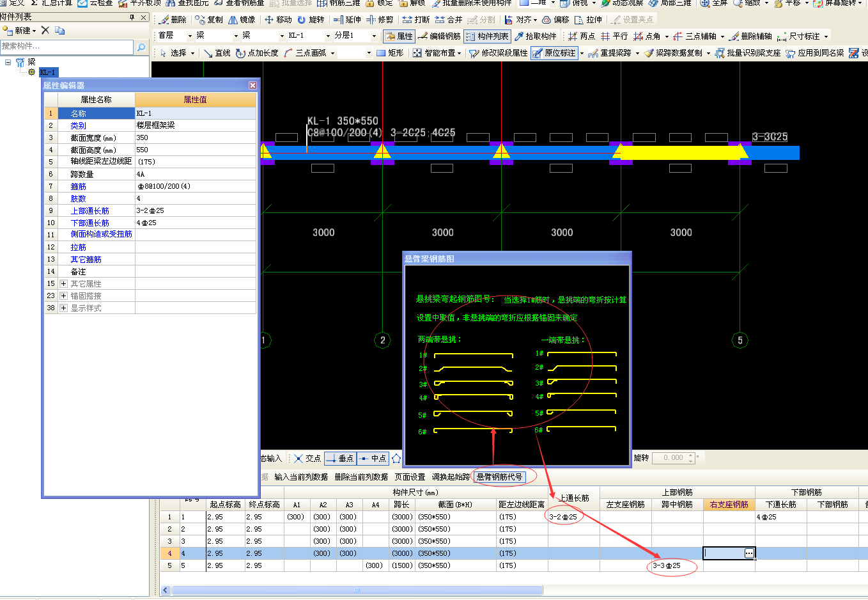Screen dimensions: 868x600
Task: Toggle the pentagon snap icon after 中点
Action: coord(396,459)
